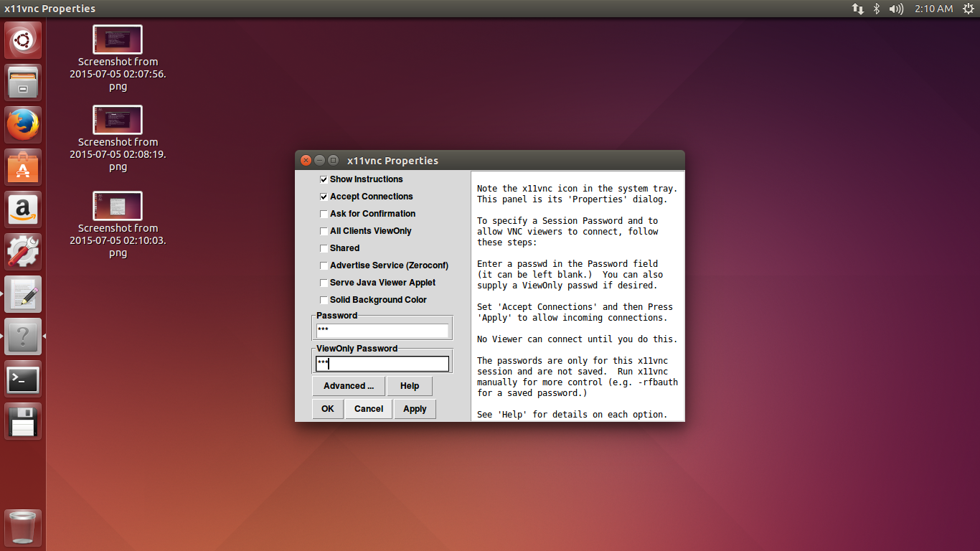This screenshot has width=980, height=551.
Task: Open the Amazon launcher icon
Action: click(24, 209)
